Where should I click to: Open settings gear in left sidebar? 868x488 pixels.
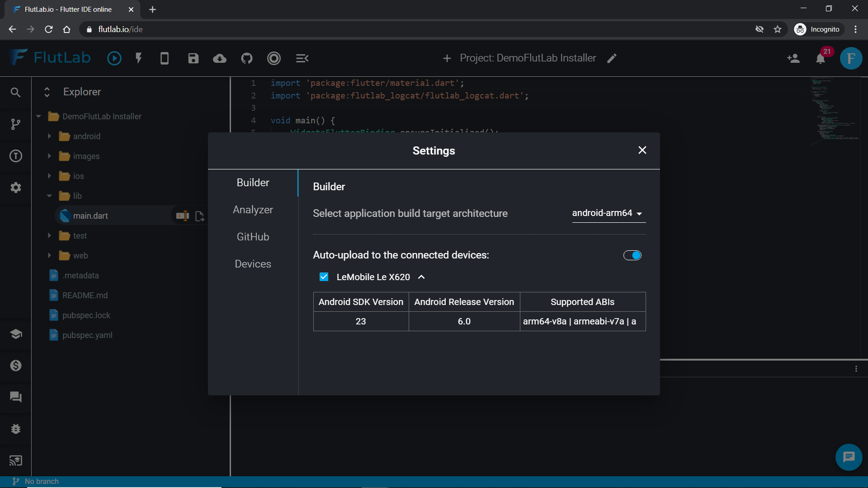pyautogui.click(x=15, y=188)
